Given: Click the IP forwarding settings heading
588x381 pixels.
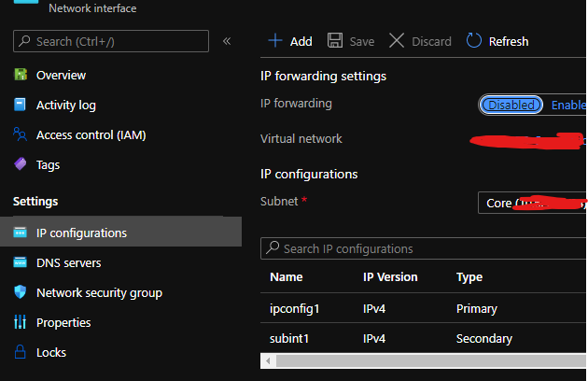Looking at the screenshot, I should pyautogui.click(x=323, y=77).
